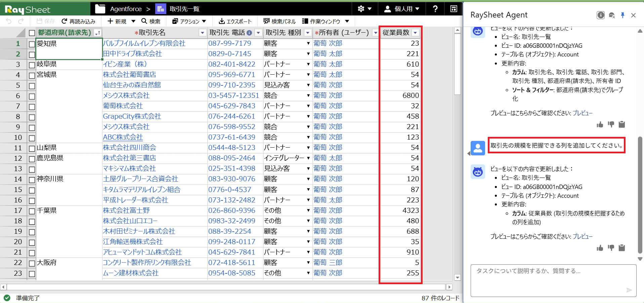Open the 従業員数 column filter dropdown
The width and height of the screenshot is (644, 303).
coord(416,33)
